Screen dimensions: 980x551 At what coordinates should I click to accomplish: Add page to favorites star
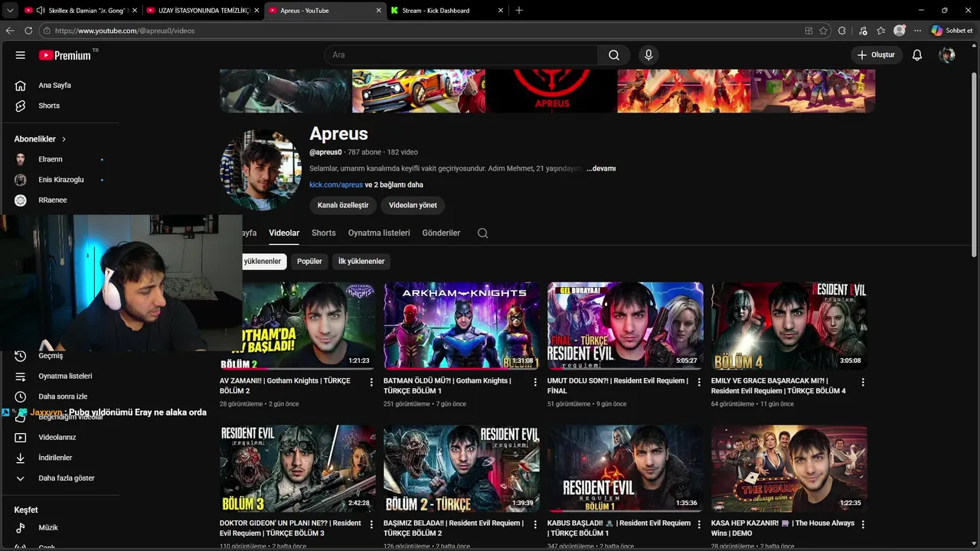823,31
